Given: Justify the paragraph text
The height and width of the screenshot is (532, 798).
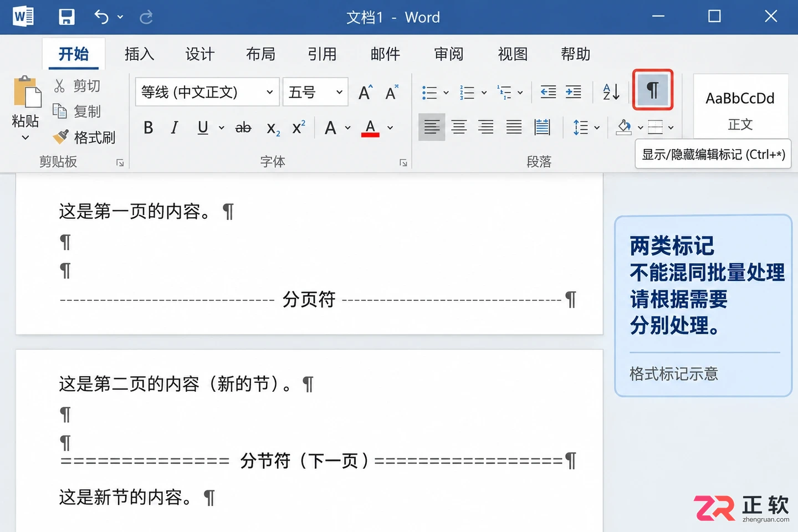Looking at the screenshot, I should point(514,127).
